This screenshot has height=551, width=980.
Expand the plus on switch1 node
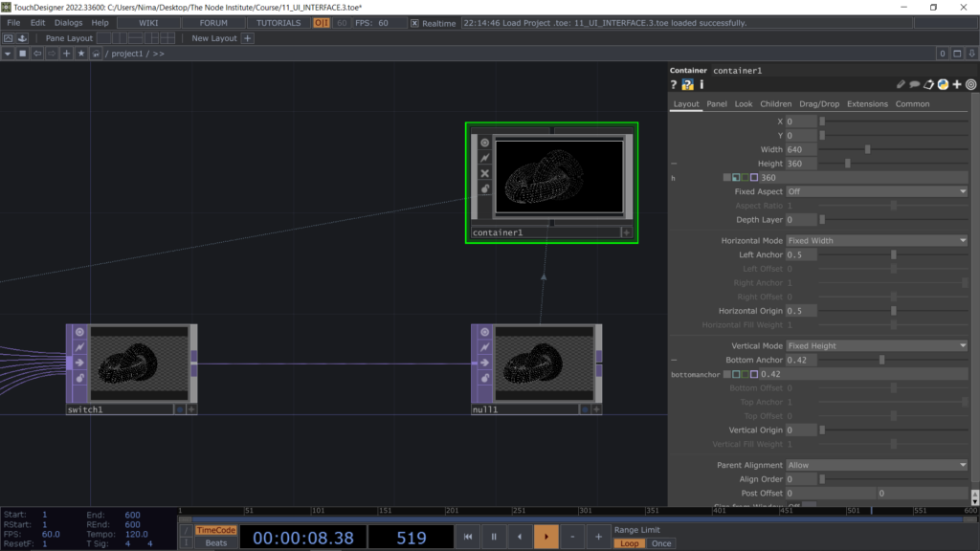click(x=191, y=409)
